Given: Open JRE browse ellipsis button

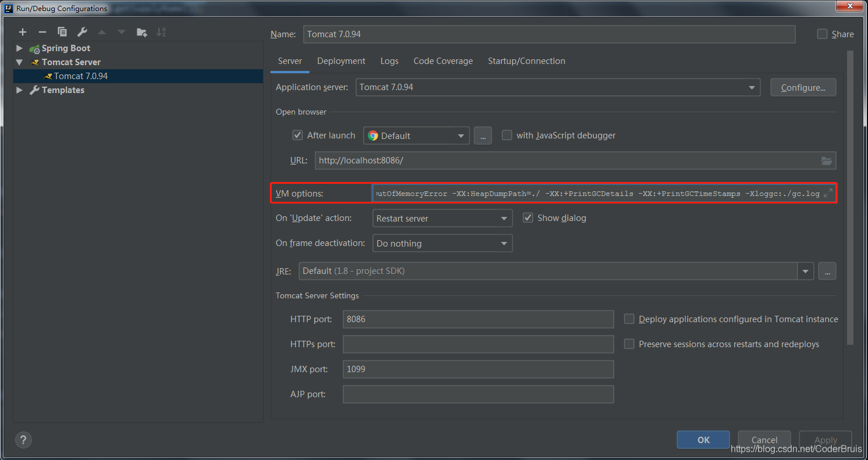Looking at the screenshot, I should point(827,271).
